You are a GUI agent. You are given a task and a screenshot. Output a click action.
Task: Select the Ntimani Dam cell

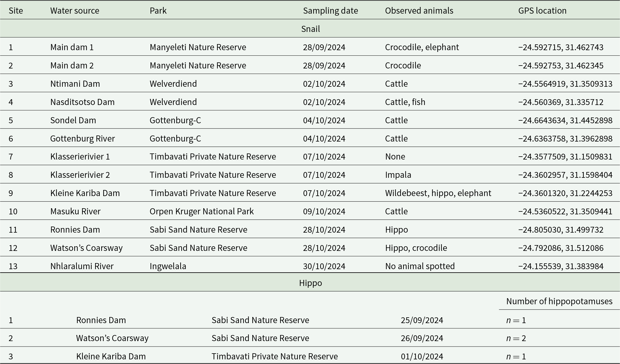(x=75, y=84)
